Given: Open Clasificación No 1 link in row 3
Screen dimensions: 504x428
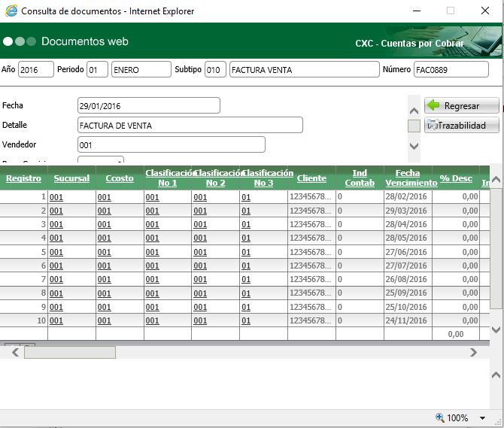Looking at the screenshot, I should pyautogui.click(x=153, y=224).
